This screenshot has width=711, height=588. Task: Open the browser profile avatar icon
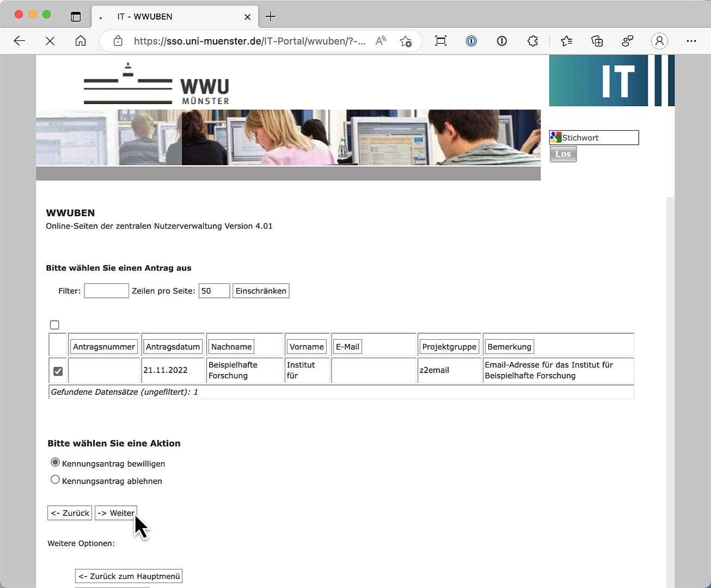(659, 41)
